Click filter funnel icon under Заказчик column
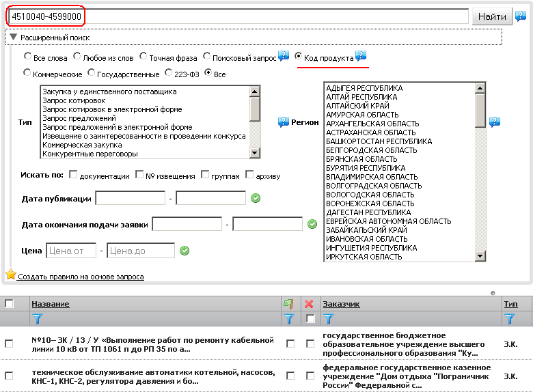Screen dimensions: 533x392 coord(327,318)
